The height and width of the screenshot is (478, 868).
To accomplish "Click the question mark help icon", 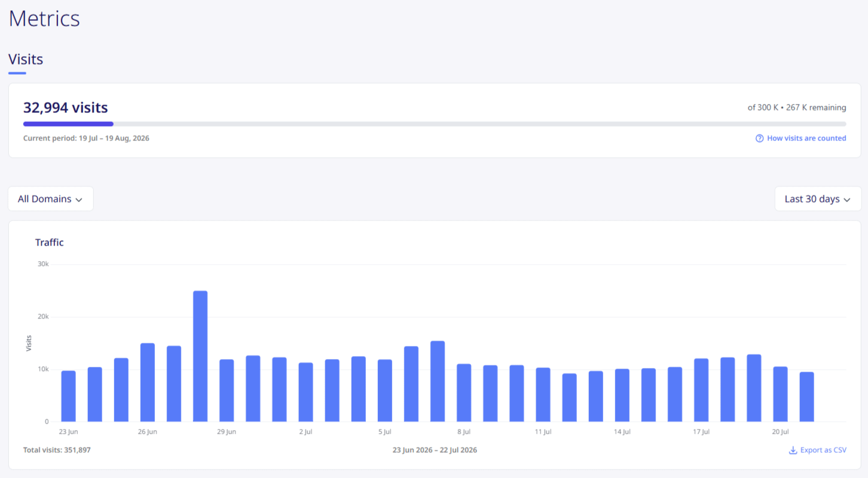I will point(760,138).
